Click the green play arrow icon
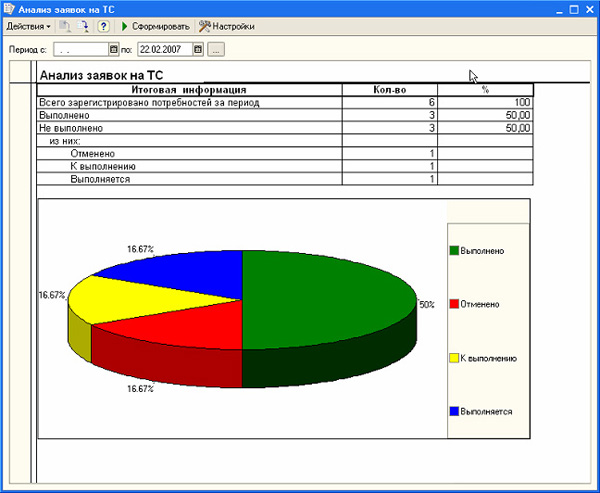 point(124,26)
